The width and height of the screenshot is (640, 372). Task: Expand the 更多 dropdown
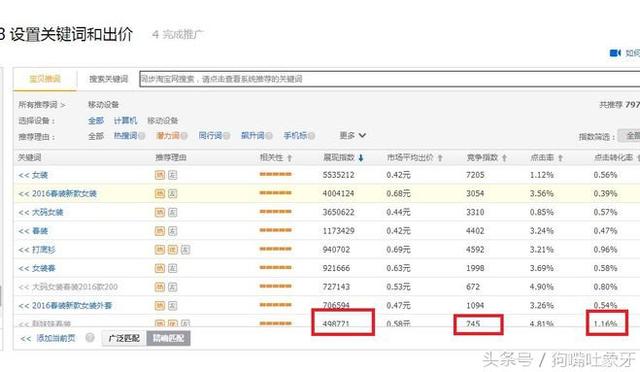[x=353, y=136]
